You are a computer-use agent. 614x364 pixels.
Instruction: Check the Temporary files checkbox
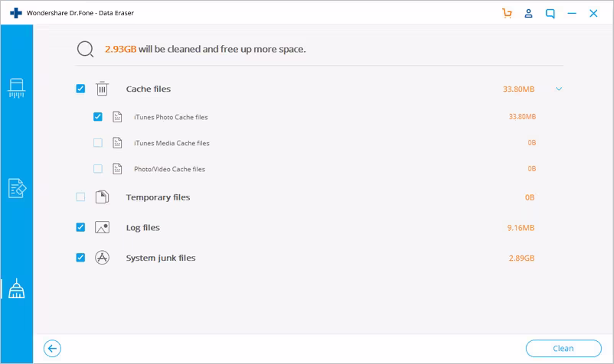tap(80, 197)
